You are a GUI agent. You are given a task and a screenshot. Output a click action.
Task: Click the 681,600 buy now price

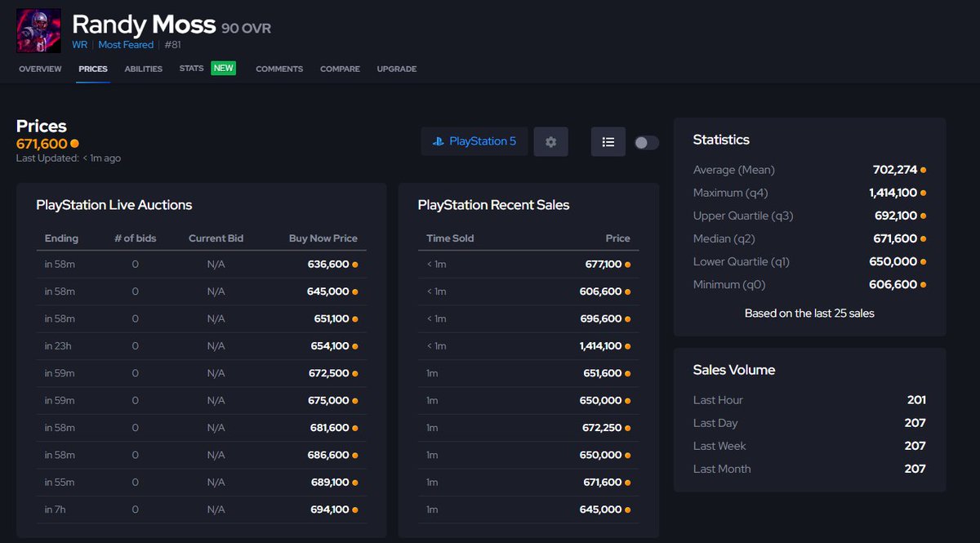coord(328,428)
